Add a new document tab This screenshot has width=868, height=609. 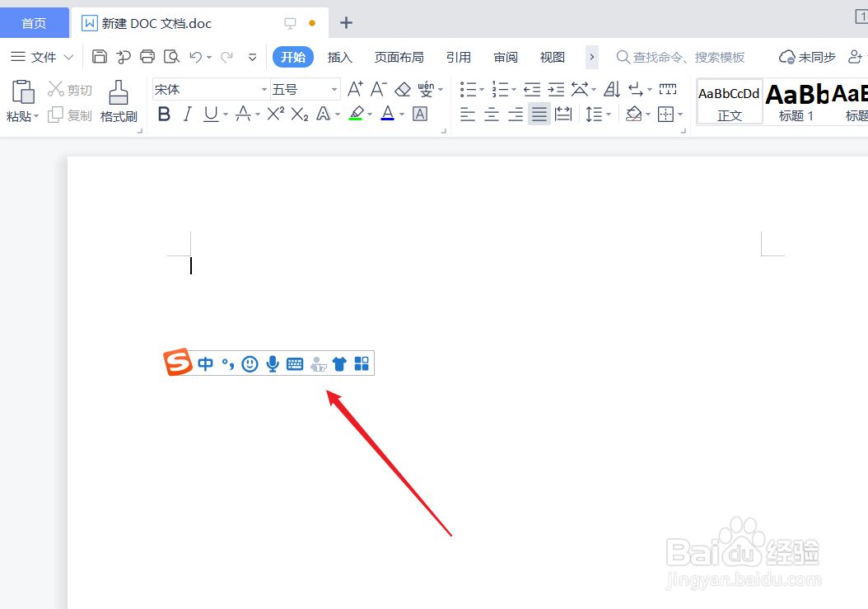(346, 23)
